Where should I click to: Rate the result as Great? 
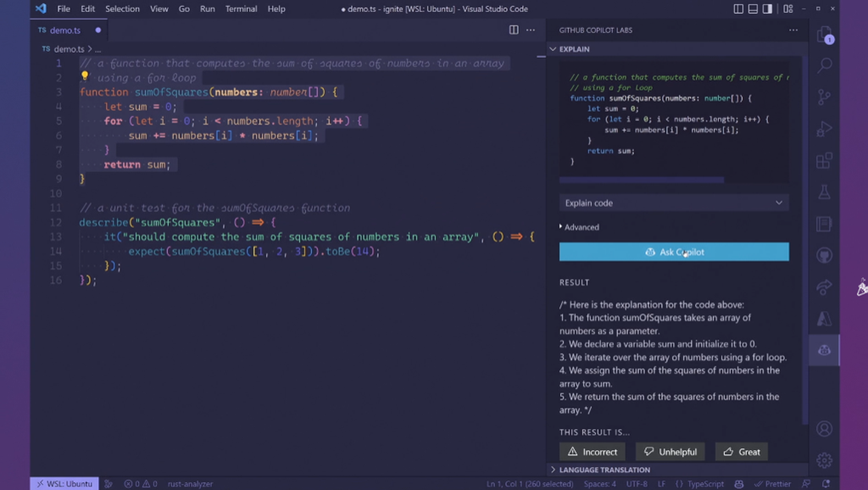(x=741, y=452)
